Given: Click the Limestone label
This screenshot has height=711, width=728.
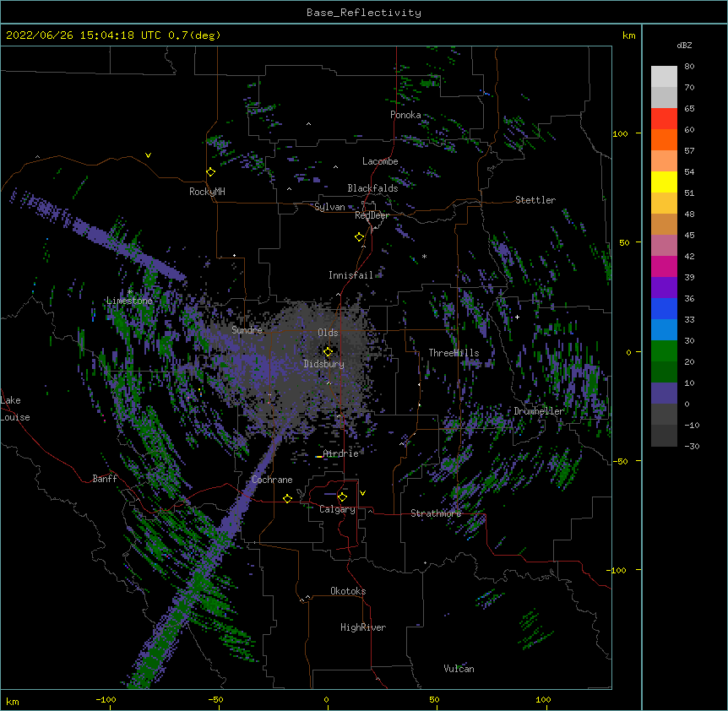Looking at the screenshot, I should [x=129, y=301].
